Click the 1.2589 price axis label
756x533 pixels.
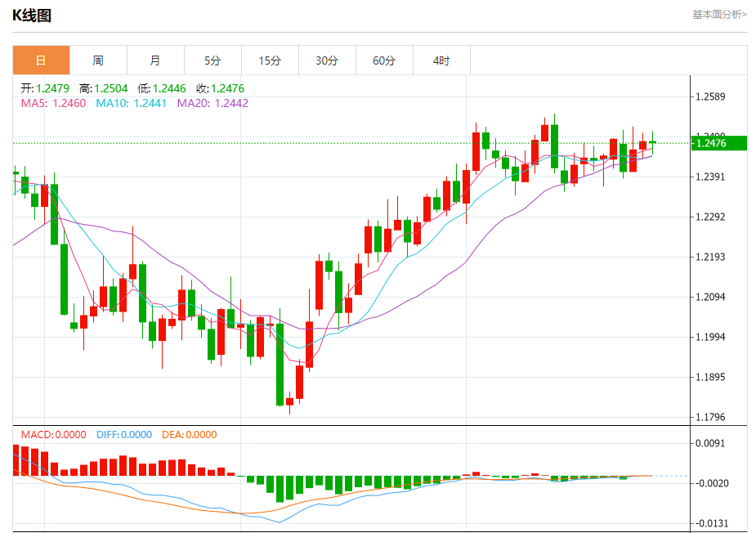tap(710, 96)
